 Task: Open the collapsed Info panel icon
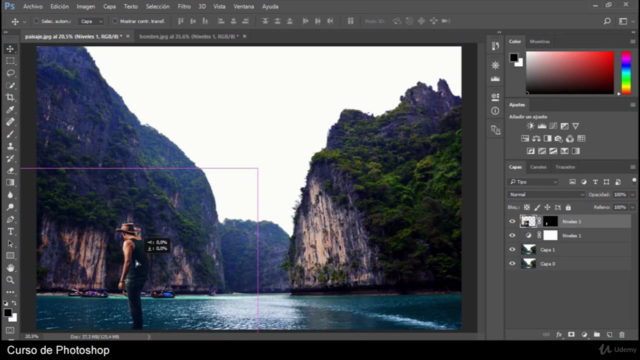495,111
